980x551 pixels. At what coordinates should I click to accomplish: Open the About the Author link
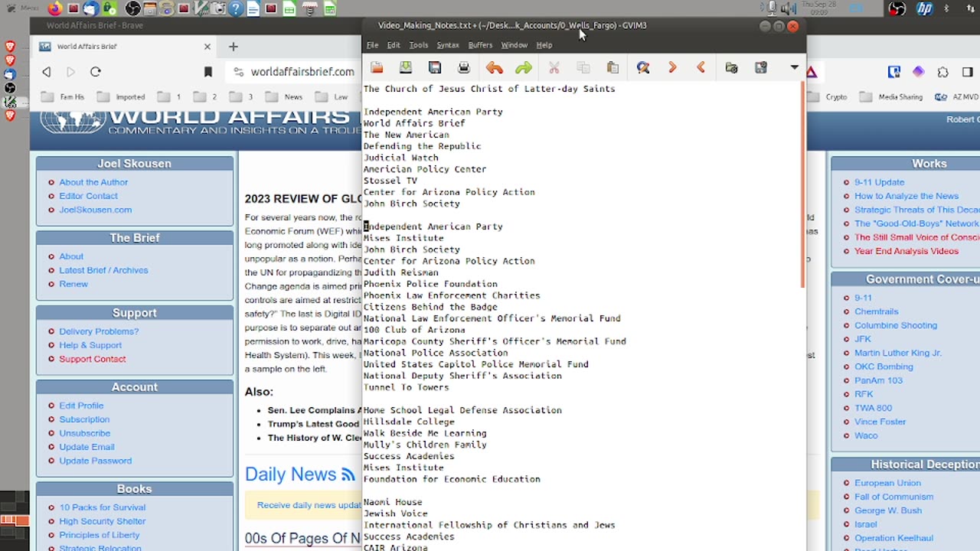point(93,182)
